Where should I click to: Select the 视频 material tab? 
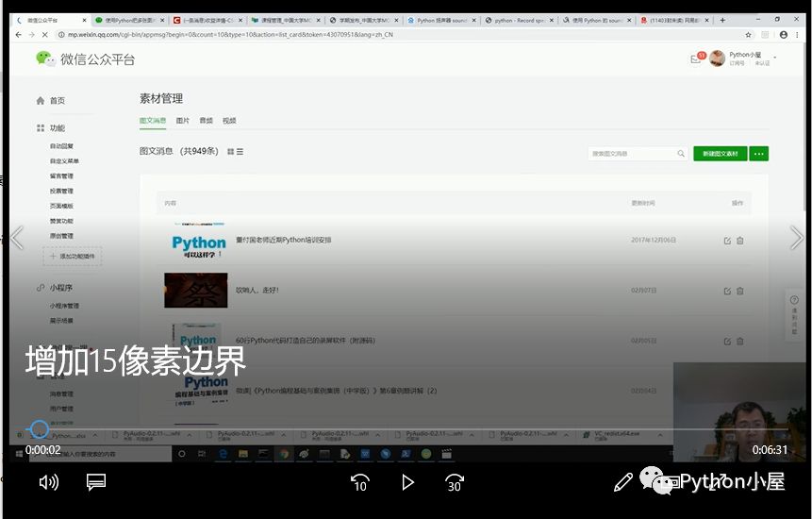click(x=229, y=120)
